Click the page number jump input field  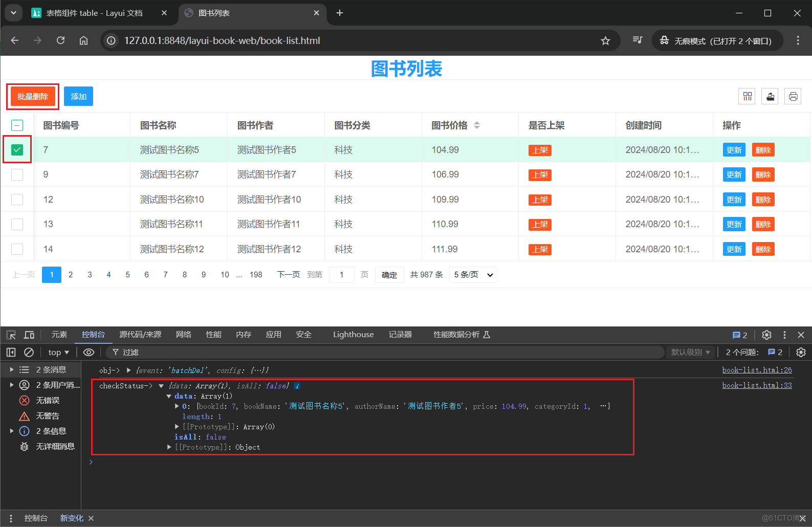point(342,275)
